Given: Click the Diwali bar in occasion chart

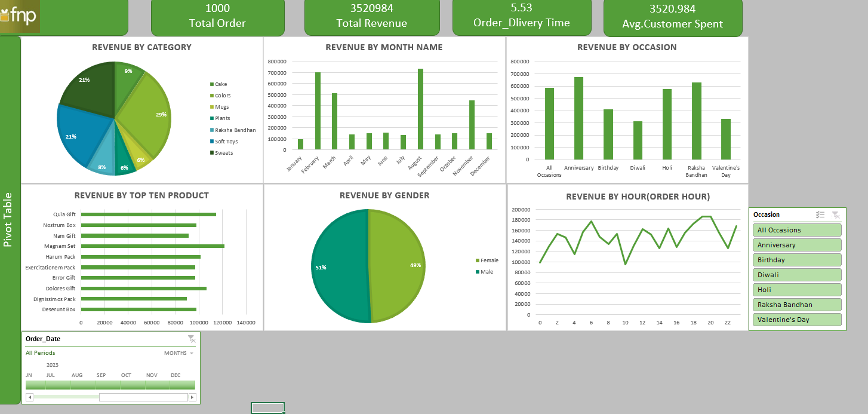Looking at the screenshot, I should [638, 140].
